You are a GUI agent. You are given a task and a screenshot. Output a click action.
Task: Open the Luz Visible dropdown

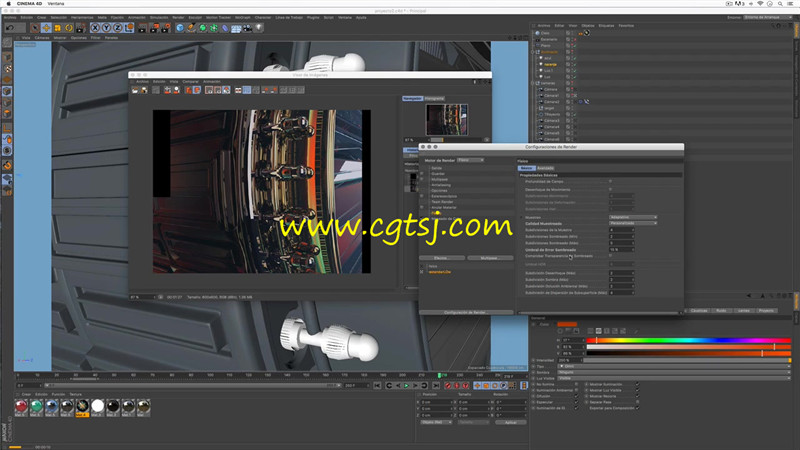(x=673, y=379)
